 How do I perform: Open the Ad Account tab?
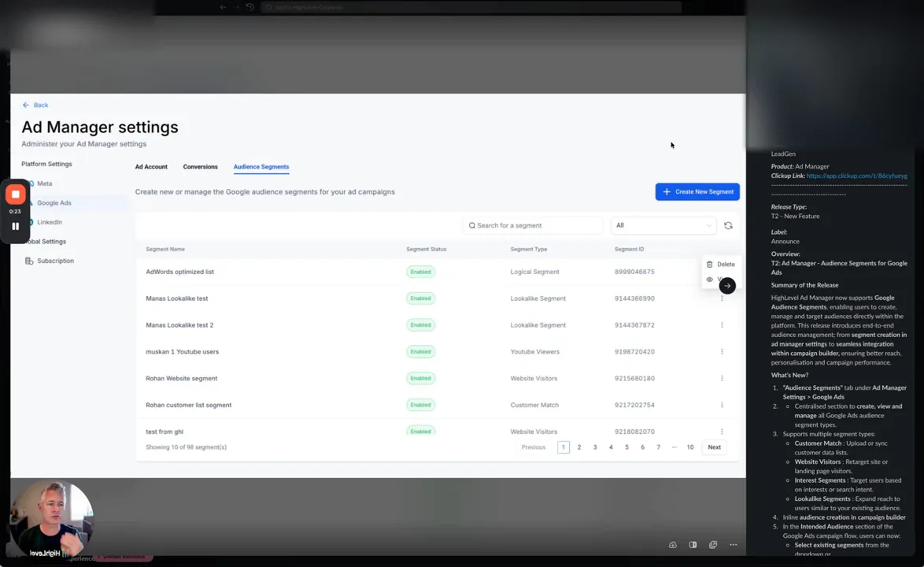point(151,167)
